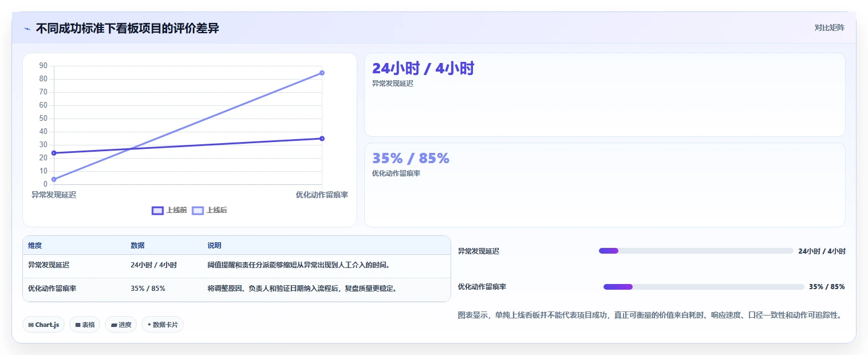Click the 对比矩阵 label in header
This screenshot has width=868, height=355.
pos(829,27)
